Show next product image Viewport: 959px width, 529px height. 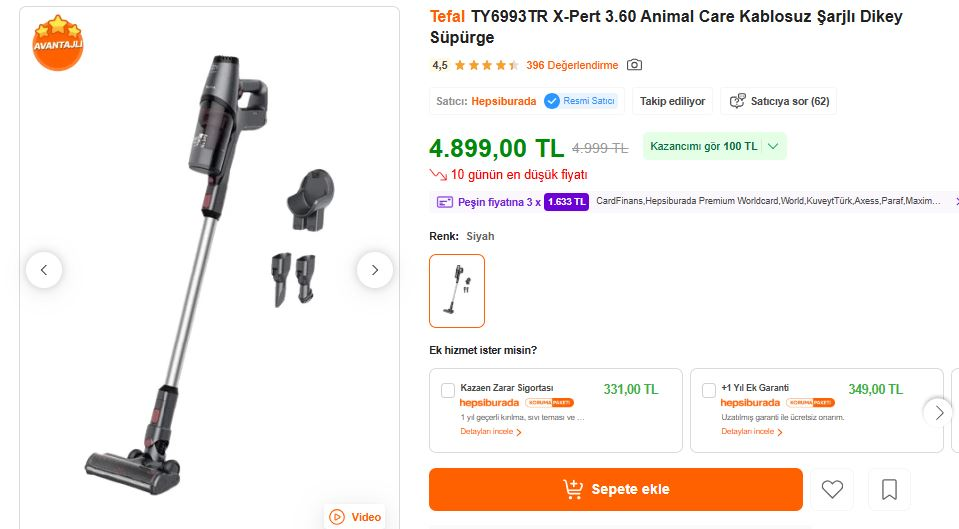tap(375, 270)
